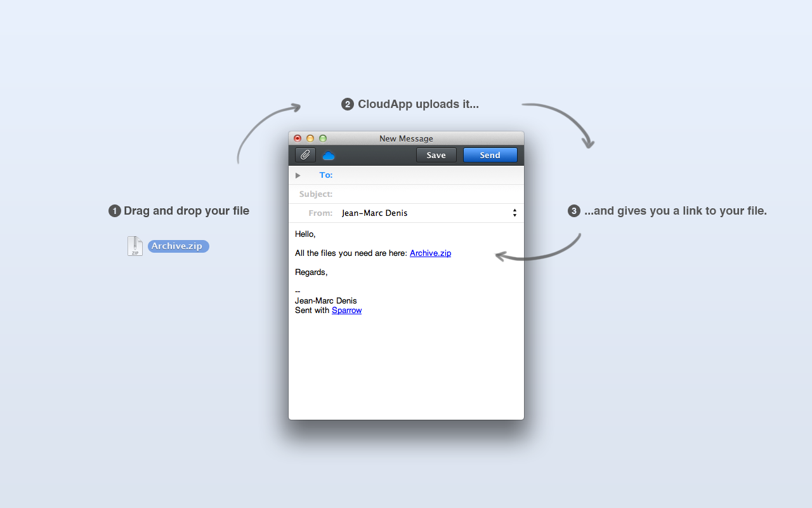Send the new message
The width and height of the screenshot is (812, 508).
pos(490,155)
